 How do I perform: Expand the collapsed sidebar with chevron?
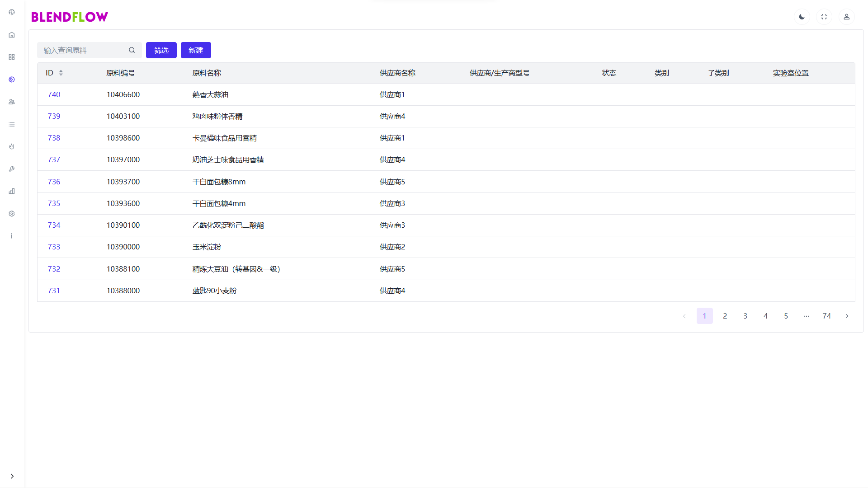12,476
